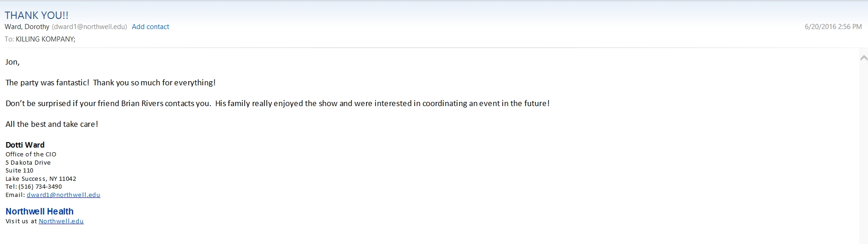868x244 pixels.
Task: Click the greeting line Jon,
Action: (x=12, y=62)
